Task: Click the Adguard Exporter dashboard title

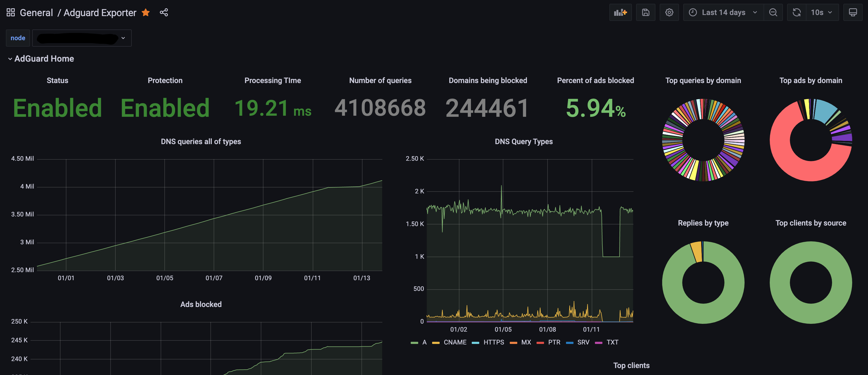Action: (x=100, y=13)
